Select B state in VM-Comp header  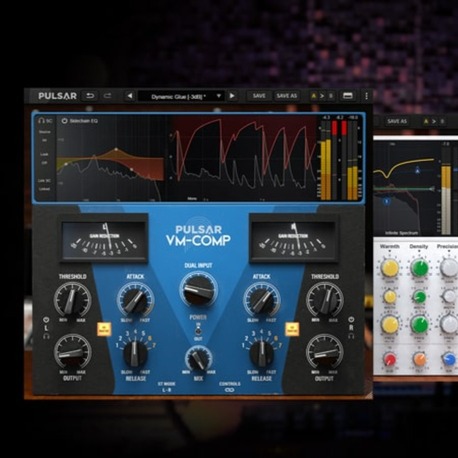[x=331, y=96]
